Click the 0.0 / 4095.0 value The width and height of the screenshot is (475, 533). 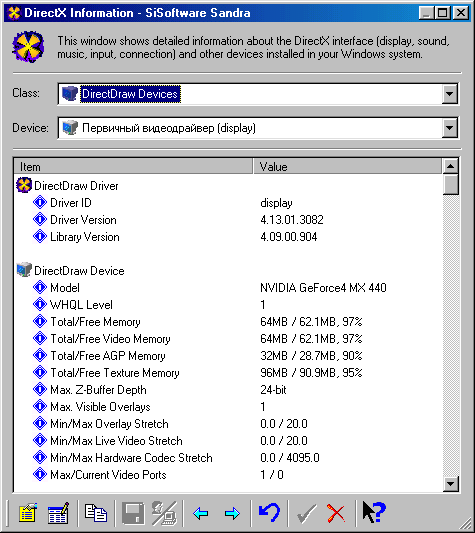pos(290,458)
